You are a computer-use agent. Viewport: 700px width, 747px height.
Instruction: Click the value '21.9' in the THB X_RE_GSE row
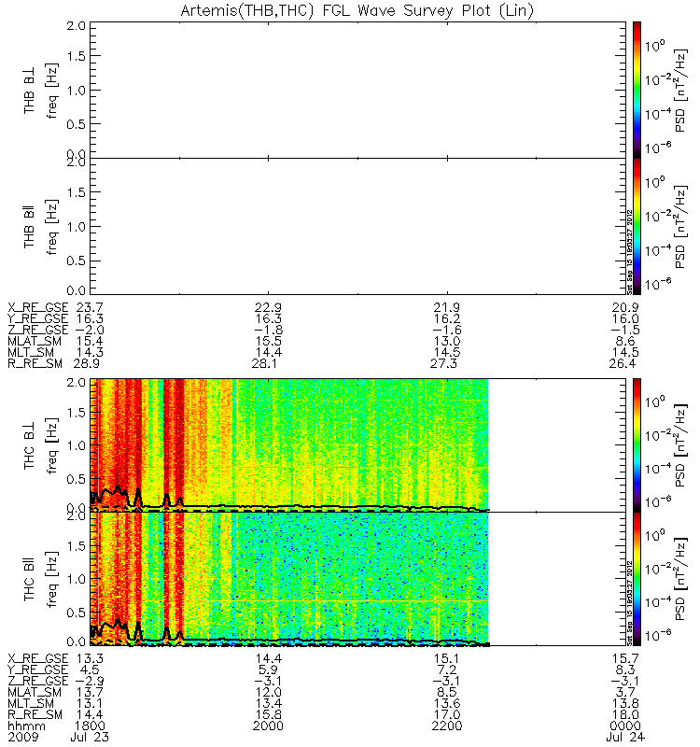[447, 308]
